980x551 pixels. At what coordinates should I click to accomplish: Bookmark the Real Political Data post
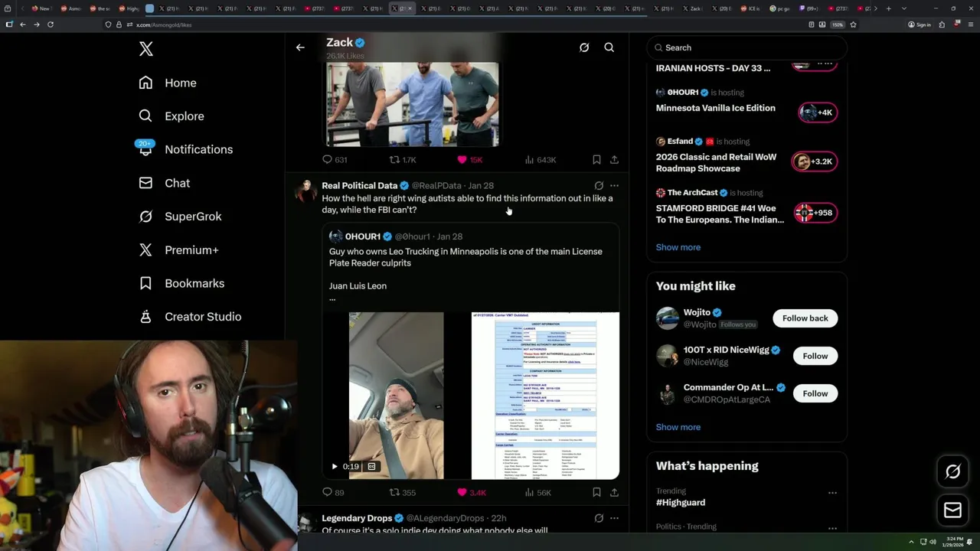596,492
